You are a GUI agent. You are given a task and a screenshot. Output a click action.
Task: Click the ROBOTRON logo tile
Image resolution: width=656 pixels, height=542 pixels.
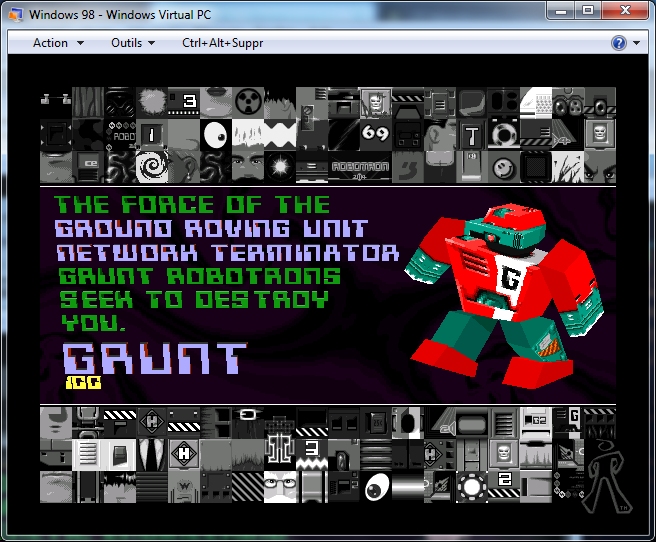click(x=360, y=167)
